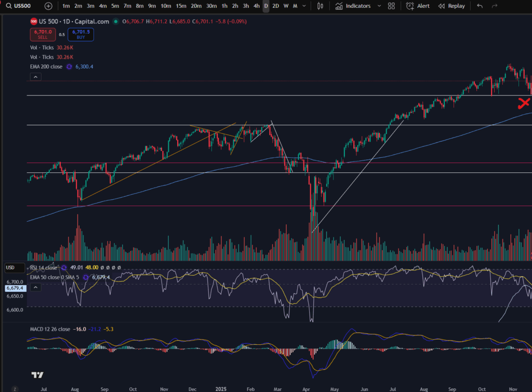Image resolution: width=532 pixels, height=392 pixels.
Task: Select the 7m timeframe
Action: [127, 6]
